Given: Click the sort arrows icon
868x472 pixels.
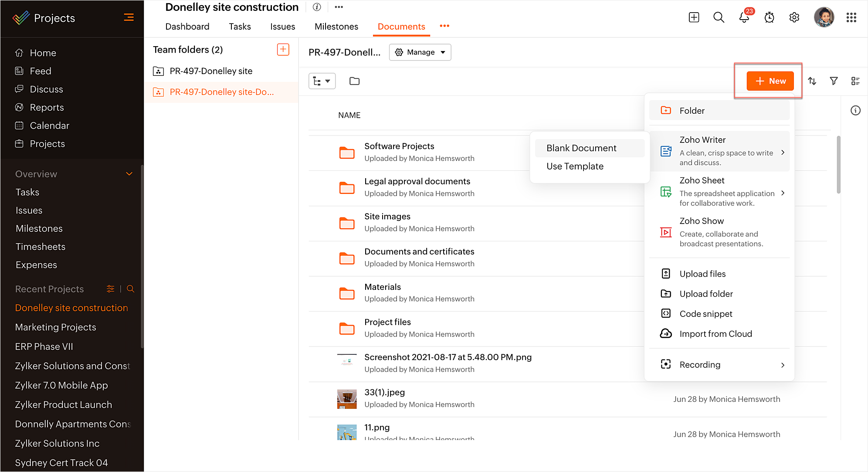Looking at the screenshot, I should tap(812, 81).
